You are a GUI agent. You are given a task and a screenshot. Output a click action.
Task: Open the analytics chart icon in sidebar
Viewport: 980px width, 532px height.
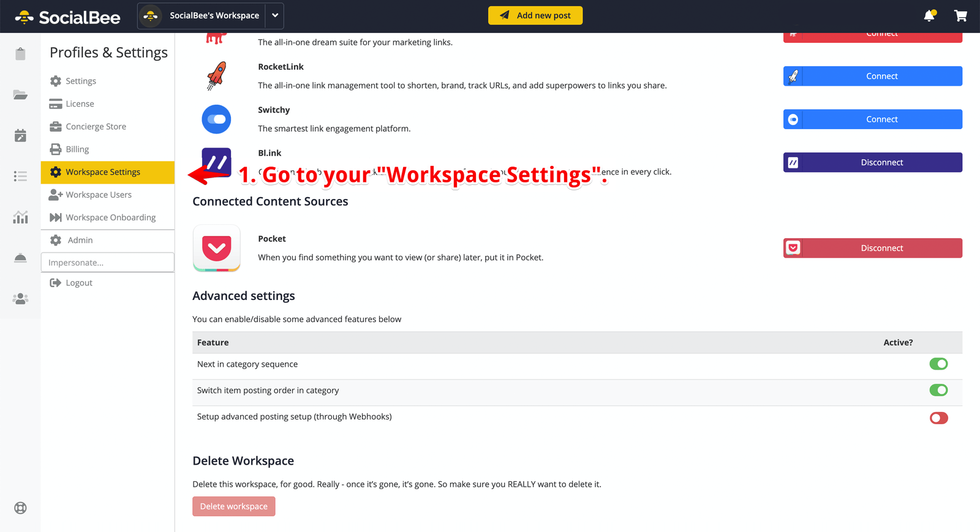20,217
